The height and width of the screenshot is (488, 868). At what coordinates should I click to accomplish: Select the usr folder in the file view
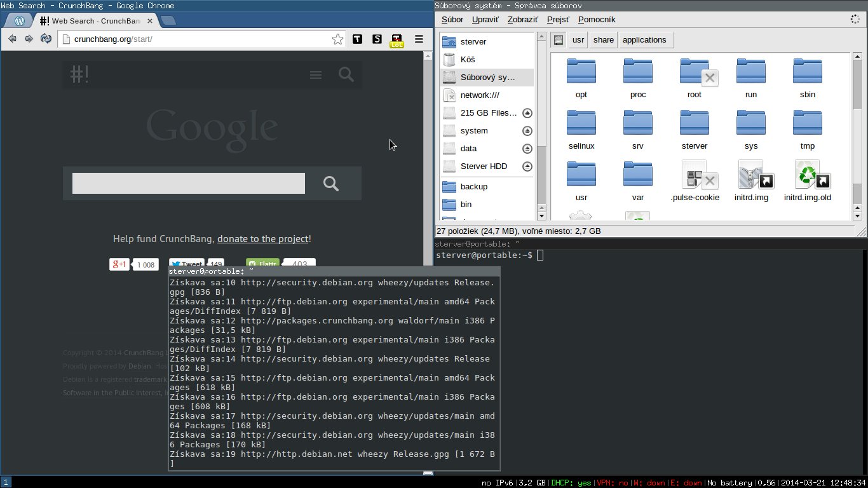coord(581,175)
